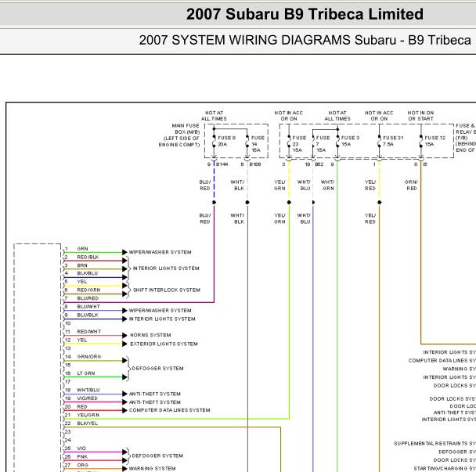Select the "GRN/RED" wire color label

[411, 186]
